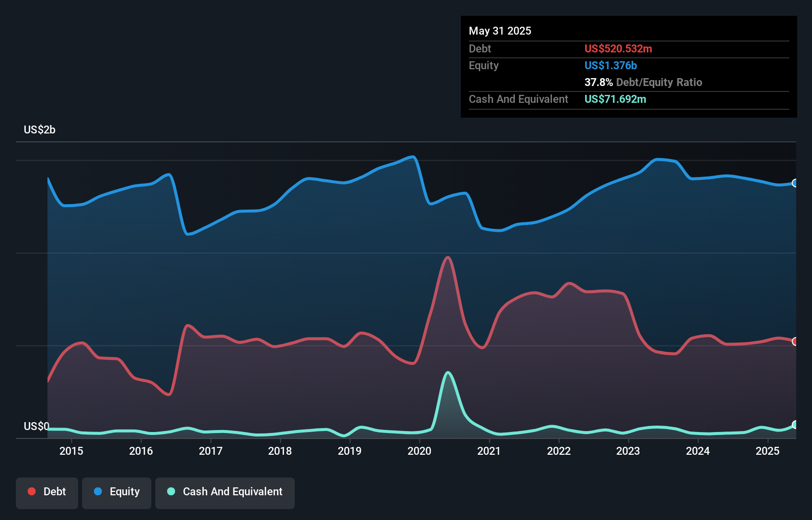Click the 2021 x-axis label
Screen dimensions: 812x520
(x=489, y=451)
